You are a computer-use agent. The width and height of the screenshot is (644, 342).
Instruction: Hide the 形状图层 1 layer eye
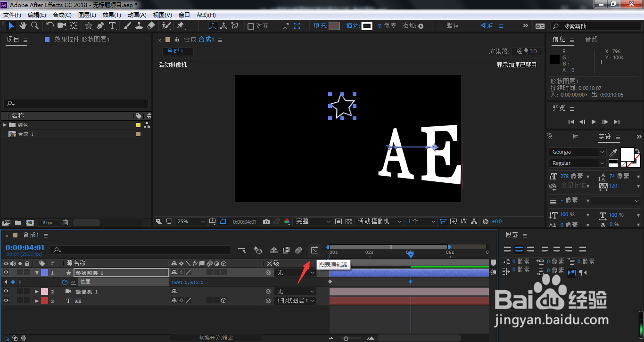click(6, 272)
